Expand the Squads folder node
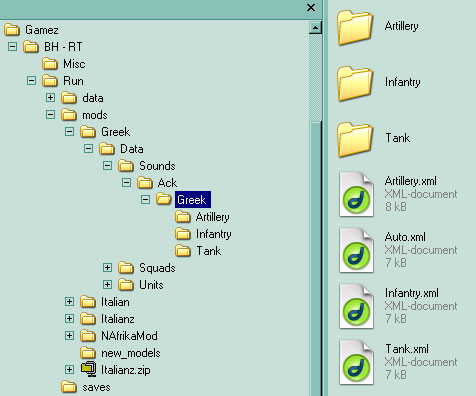Viewport: 476px width, 396px height. point(107,267)
